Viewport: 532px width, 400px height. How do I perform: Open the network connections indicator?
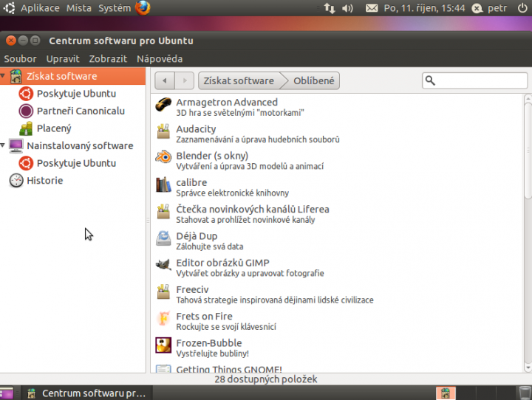pyautogui.click(x=330, y=8)
